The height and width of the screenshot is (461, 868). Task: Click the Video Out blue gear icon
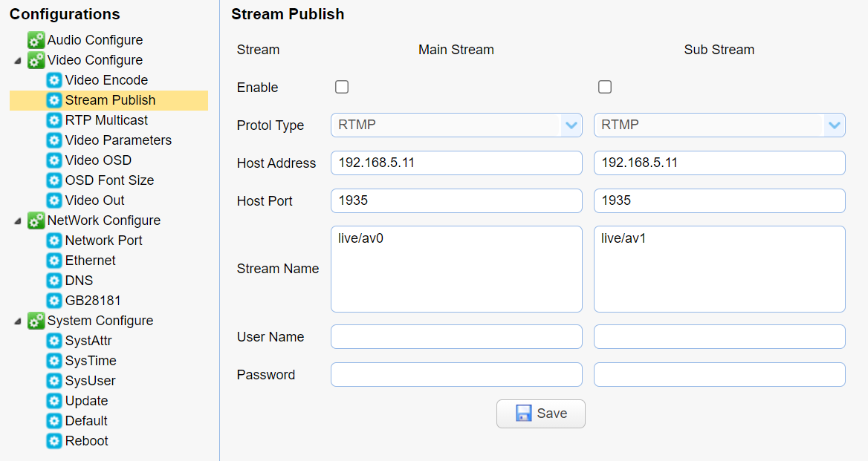[x=54, y=200]
